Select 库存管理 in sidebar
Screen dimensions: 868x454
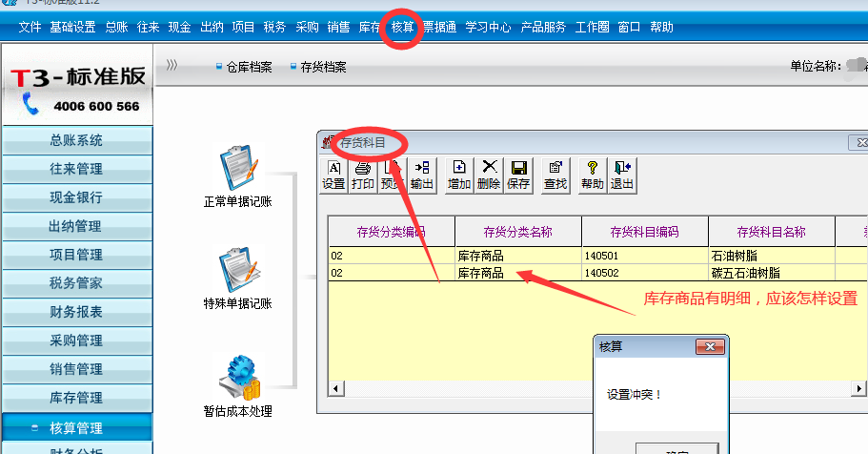77,398
